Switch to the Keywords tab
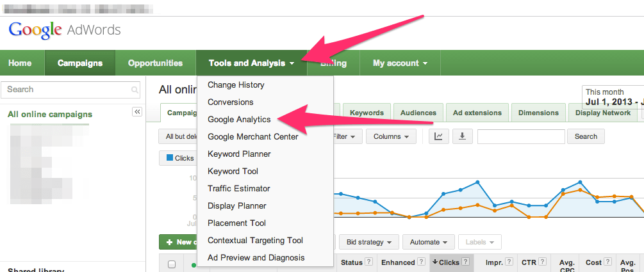644x272 pixels. click(367, 113)
